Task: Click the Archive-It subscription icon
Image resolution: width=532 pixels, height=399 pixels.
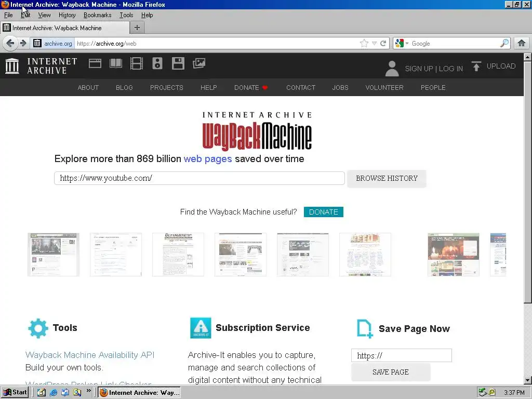Action: pos(201,328)
